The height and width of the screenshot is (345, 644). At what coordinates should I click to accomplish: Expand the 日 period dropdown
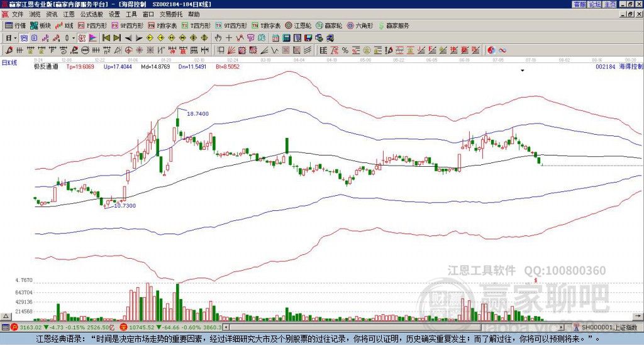pos(15,38)
